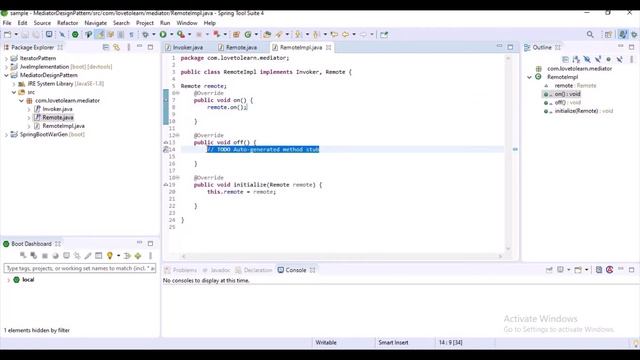Viewport: 640px width, 360px height.
Task: Expand the local node in Boot Dashboard
Action: (8, 280)
